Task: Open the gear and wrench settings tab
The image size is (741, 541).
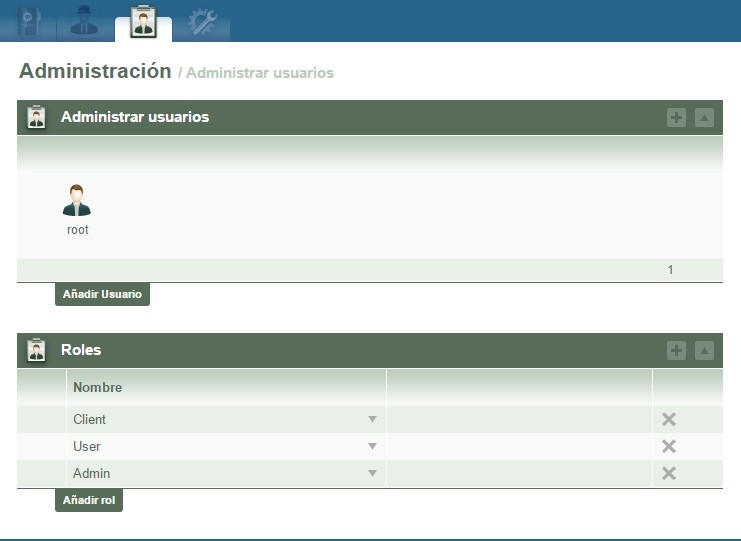Action: click(202, 20)
